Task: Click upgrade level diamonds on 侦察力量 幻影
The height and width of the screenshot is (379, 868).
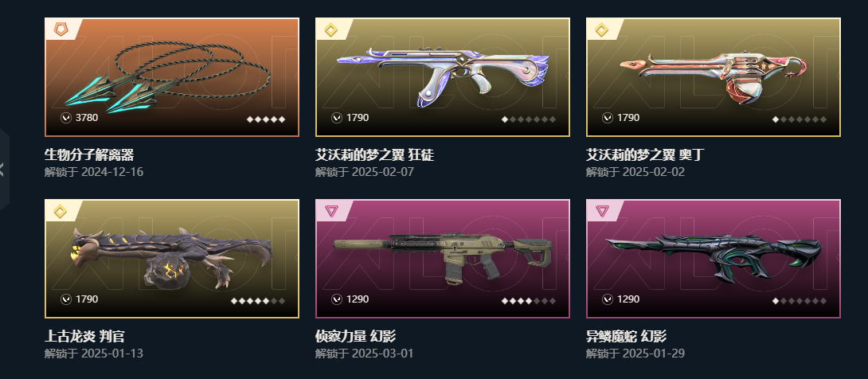Action: (x=529, y=301)
